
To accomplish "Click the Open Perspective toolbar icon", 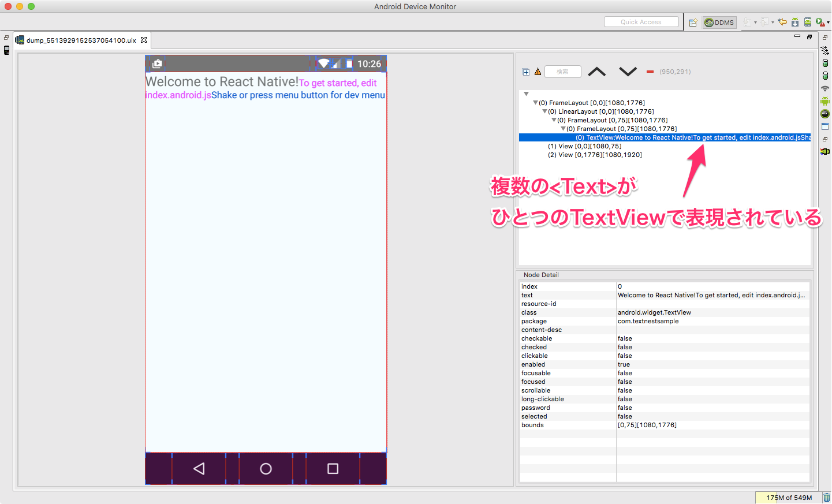I will pyautogui.click(x=692, y=22).
